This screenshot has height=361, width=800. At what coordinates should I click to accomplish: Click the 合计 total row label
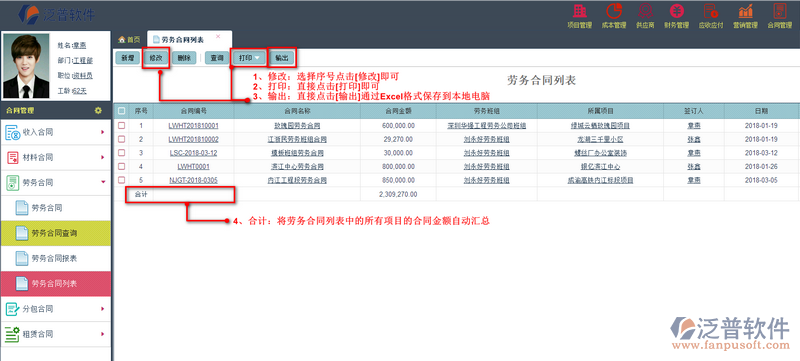[x=140, y=194]
